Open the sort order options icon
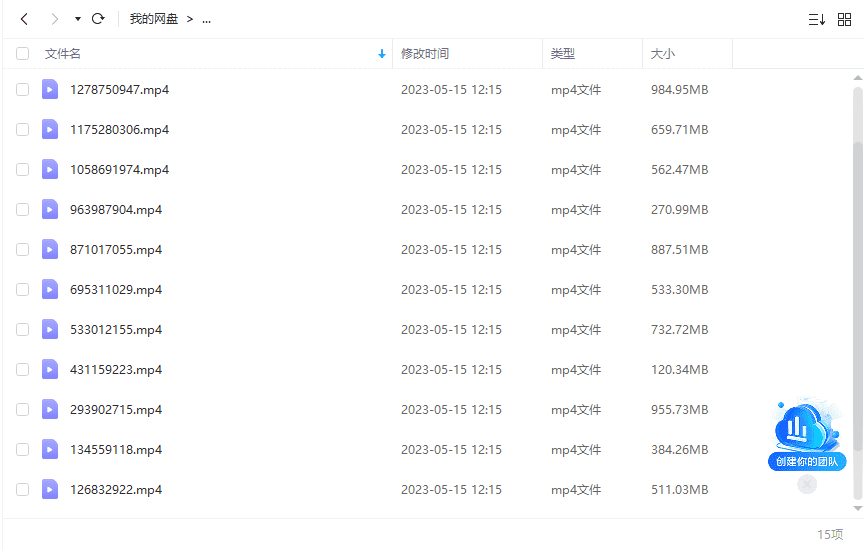The width and height of the screenshot is (864, 550). click(x=816, y=19)
